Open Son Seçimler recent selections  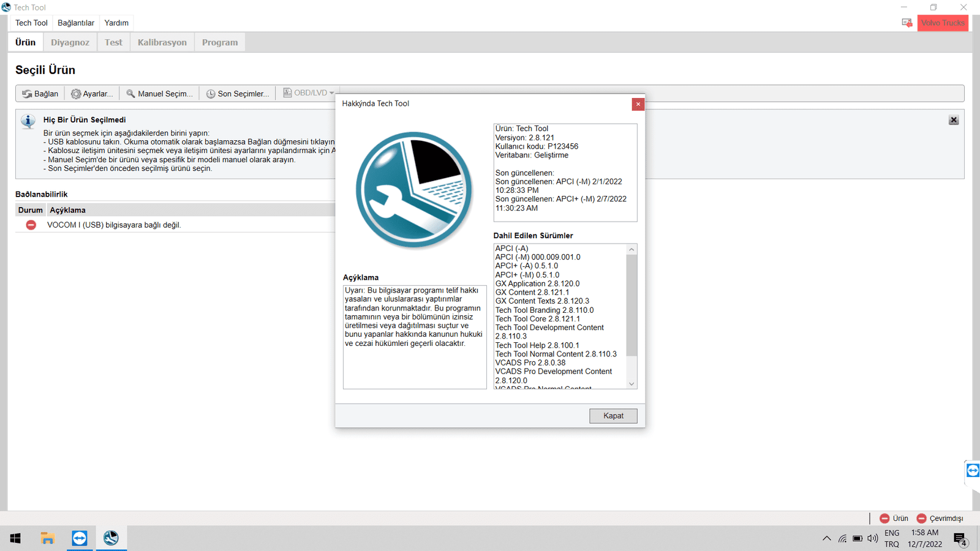[x=211, y=94]
